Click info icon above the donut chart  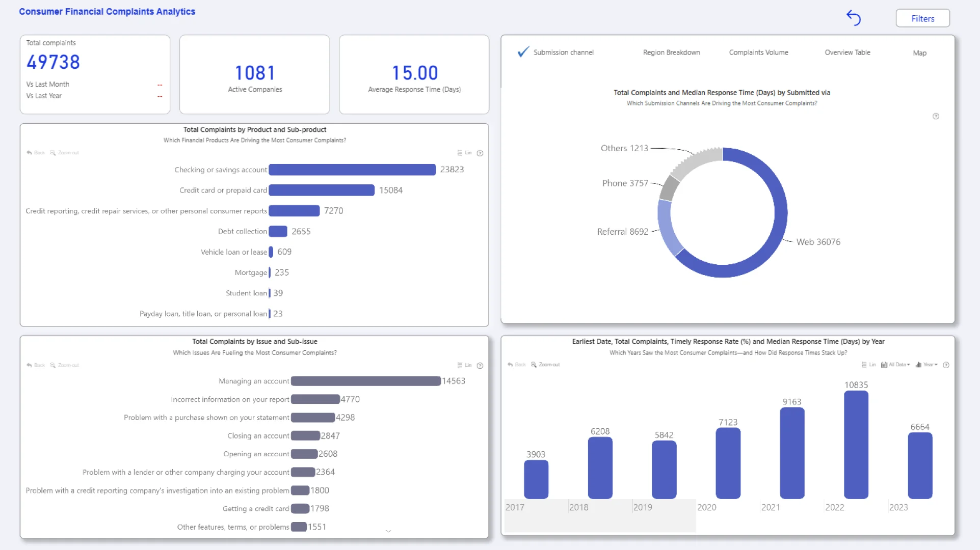[x=936, y=116]
